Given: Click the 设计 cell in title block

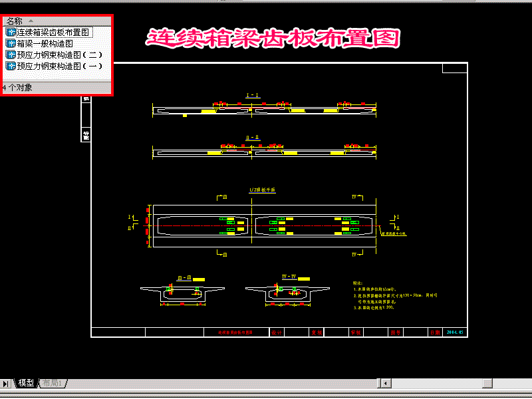Looking at the screenshot, I should (x=277, y=332).
